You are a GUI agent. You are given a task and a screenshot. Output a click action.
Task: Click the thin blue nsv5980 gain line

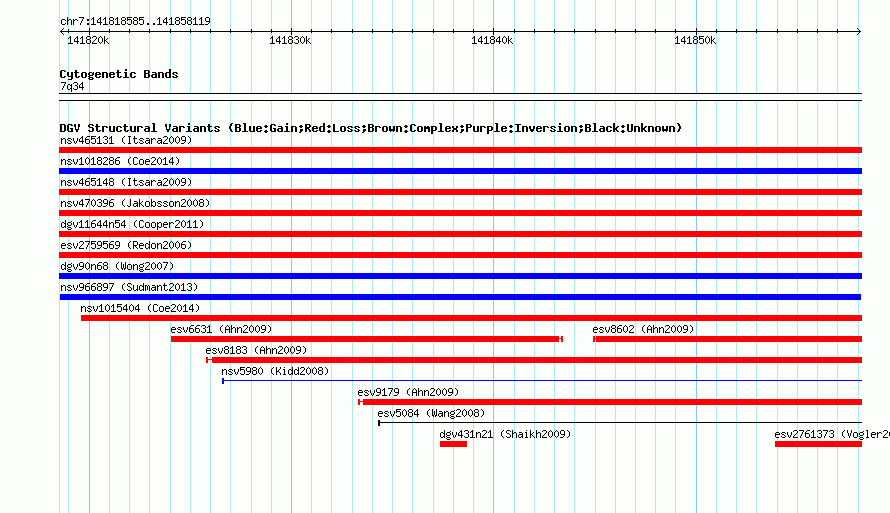point(541,381)
